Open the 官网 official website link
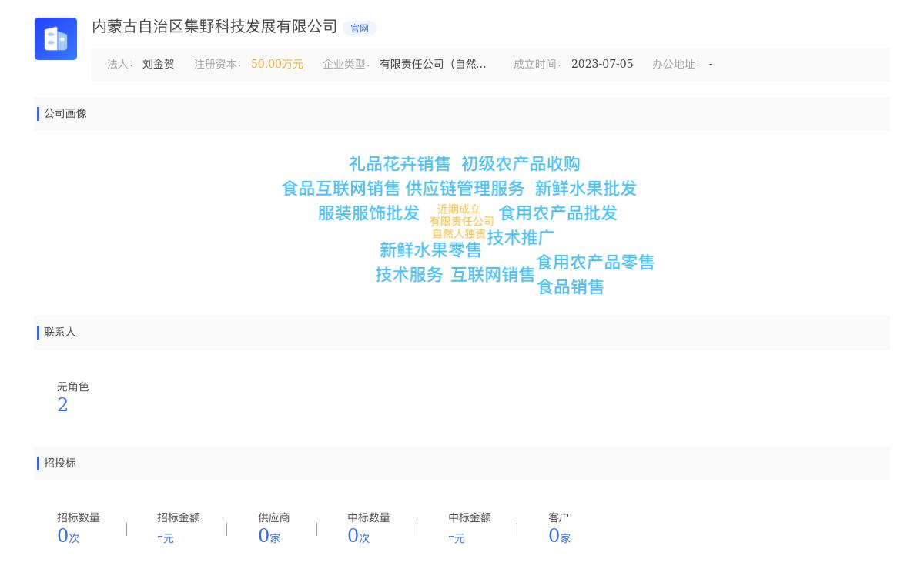Viewport: 924px width, 579px height. (x=360, y=28)
